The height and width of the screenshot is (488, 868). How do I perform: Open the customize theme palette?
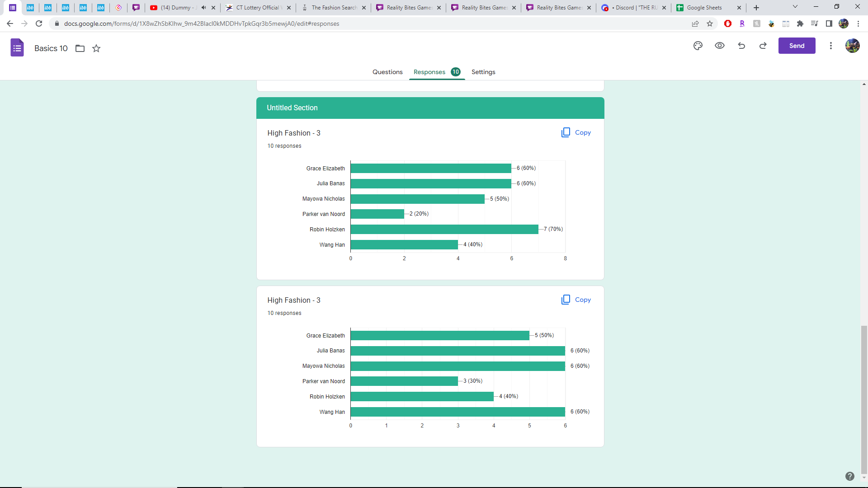(x=698, y=46)
